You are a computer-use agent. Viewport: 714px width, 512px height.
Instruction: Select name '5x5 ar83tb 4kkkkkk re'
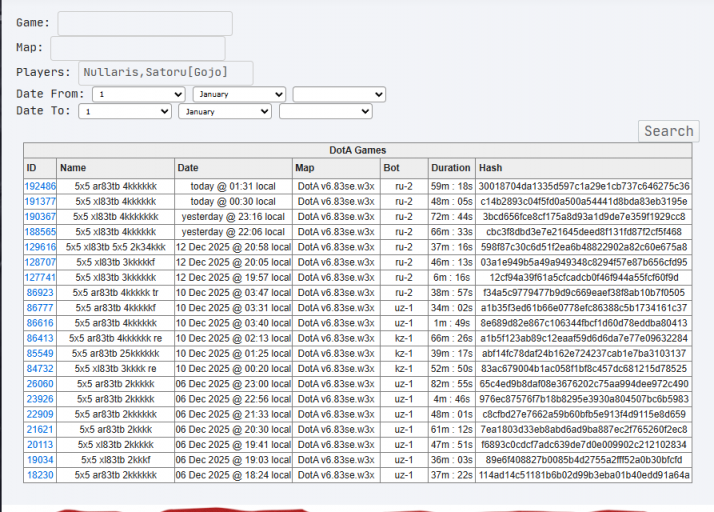pyautogui.click(x=116, y=338)
